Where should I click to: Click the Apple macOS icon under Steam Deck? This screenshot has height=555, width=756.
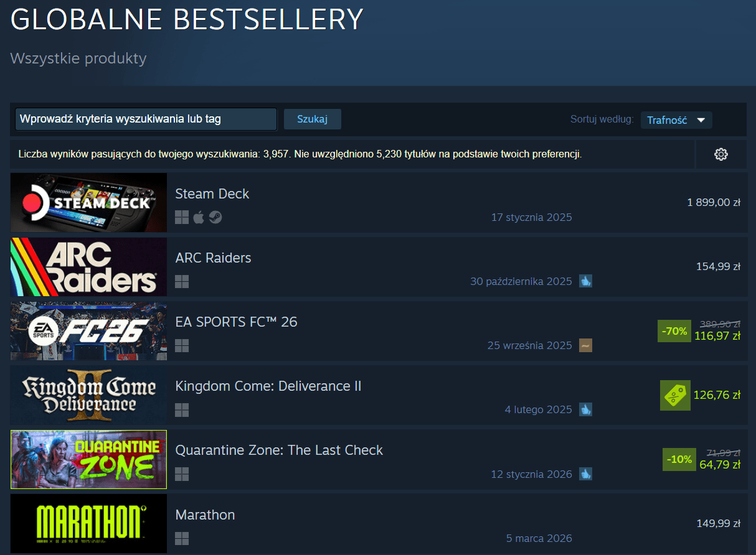tap(199, 217)
